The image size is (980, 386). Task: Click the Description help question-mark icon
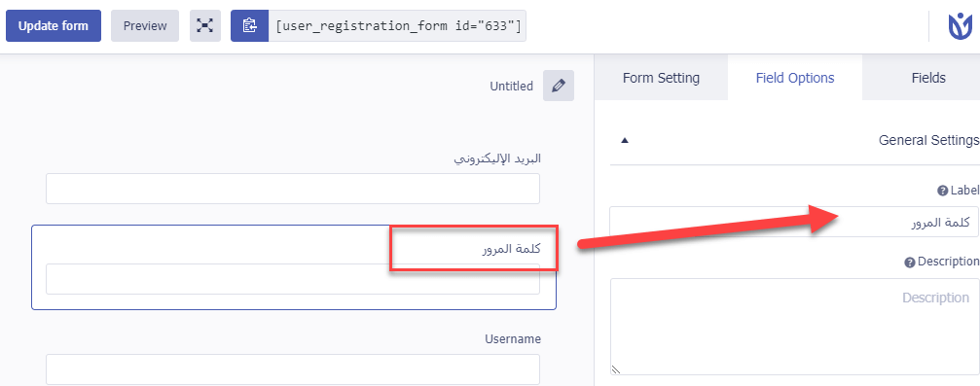(x=910, y=263)
